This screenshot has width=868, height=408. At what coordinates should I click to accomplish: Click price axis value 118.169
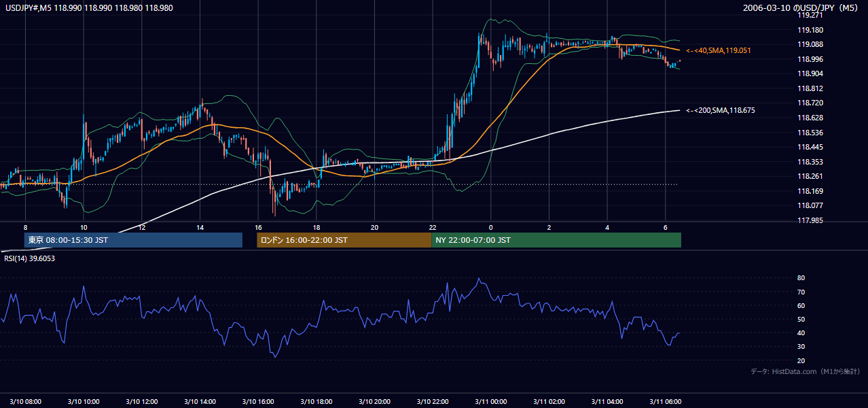(x=811, y=191)
